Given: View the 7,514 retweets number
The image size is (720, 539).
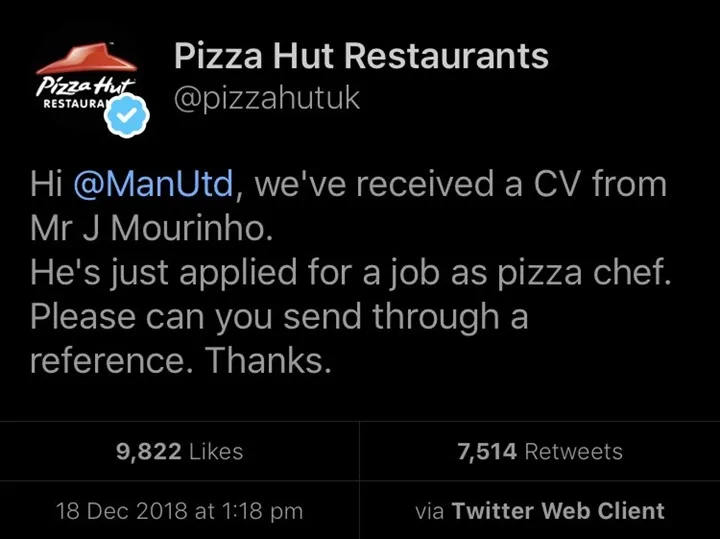Looking at the screenshot, I should pyautogui.click(x=486, y=451).
